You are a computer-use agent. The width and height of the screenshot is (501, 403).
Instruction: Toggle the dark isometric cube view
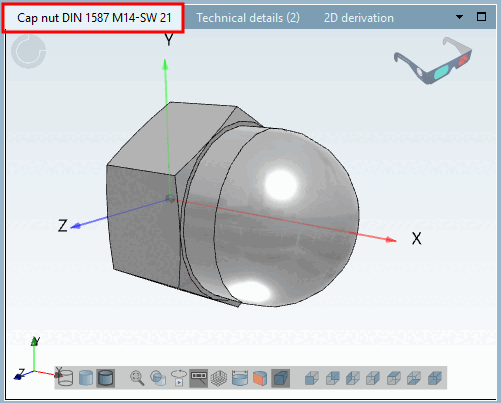(280, 378)
